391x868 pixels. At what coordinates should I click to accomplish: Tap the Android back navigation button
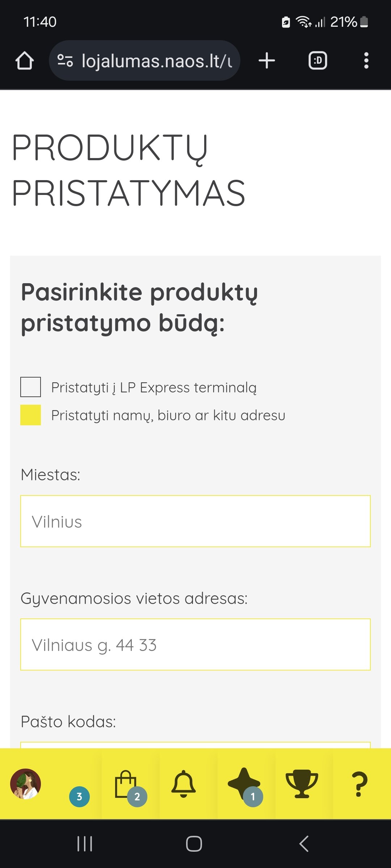[x=304, y=844]
